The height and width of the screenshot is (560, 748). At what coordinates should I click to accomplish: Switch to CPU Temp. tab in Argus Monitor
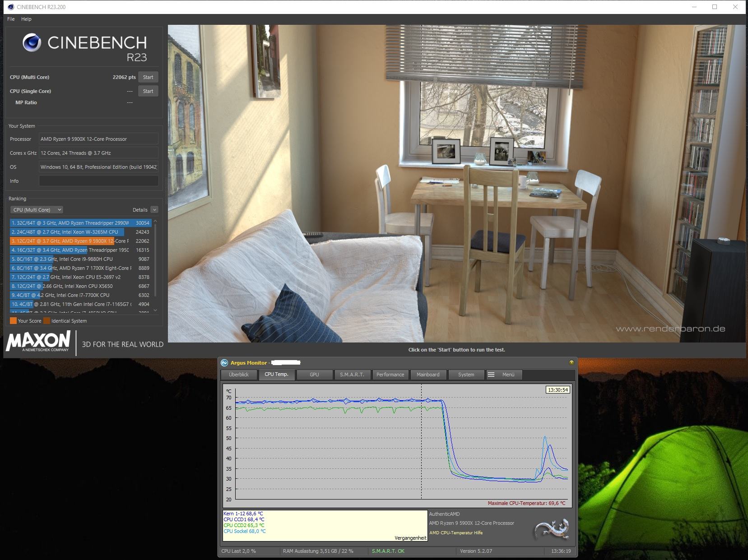click(276, 375)
